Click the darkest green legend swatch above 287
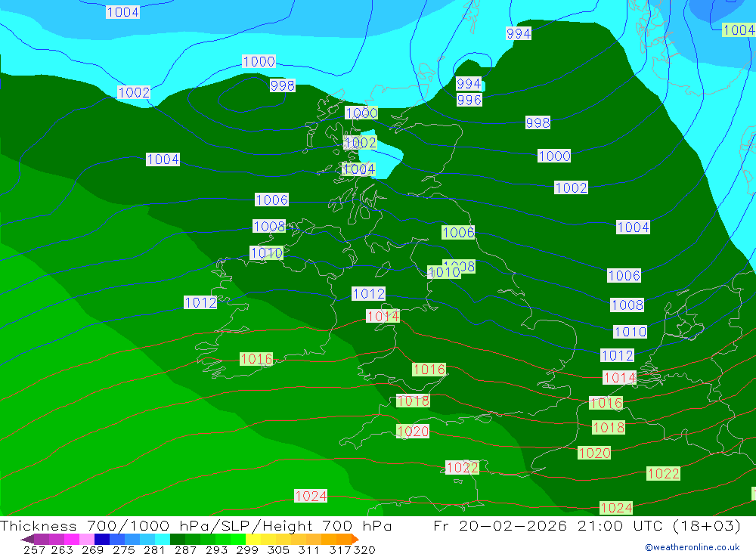This screenshot has height=554, width=756. [x=178, y=539]
